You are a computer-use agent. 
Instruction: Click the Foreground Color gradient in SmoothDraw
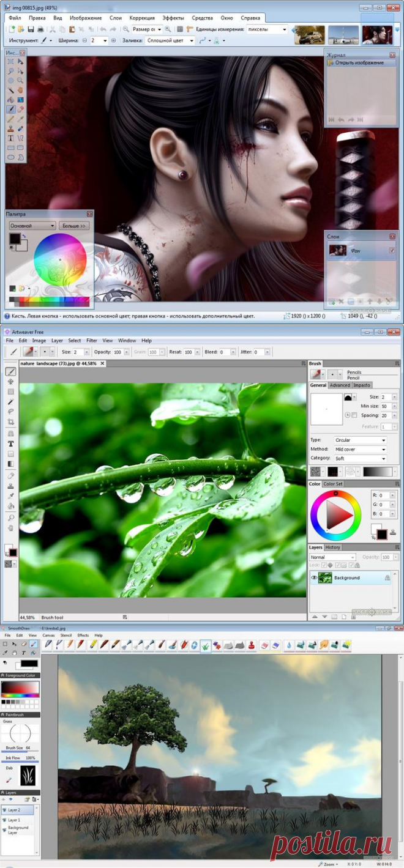coord(20,689)
